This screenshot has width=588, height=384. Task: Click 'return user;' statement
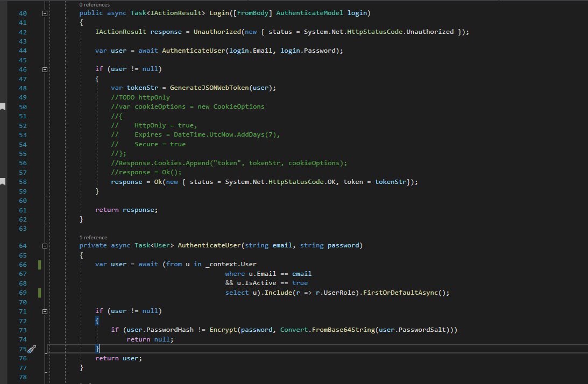click(118, 359)
